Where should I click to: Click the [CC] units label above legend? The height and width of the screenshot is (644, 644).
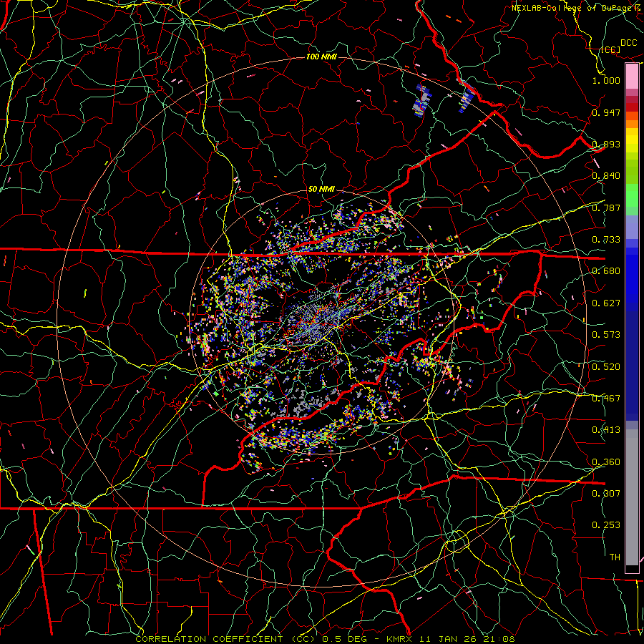tap(611, 49)
